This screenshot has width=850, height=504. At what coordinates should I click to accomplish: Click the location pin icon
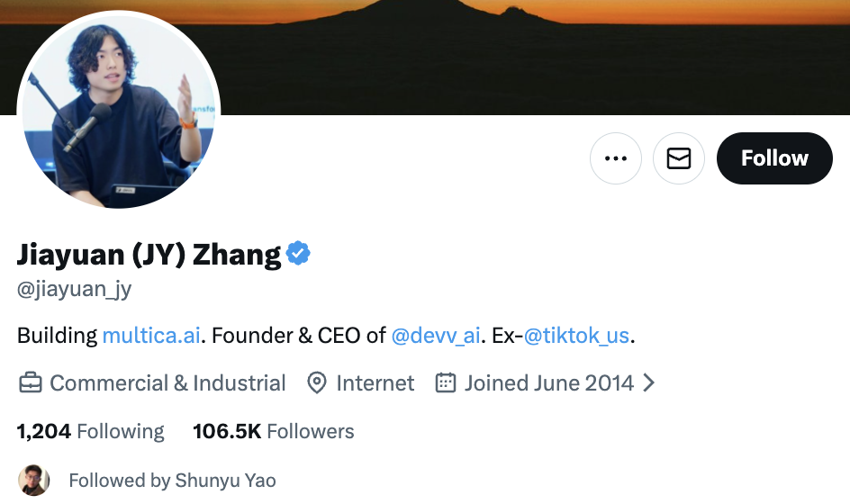click(317, 383)
